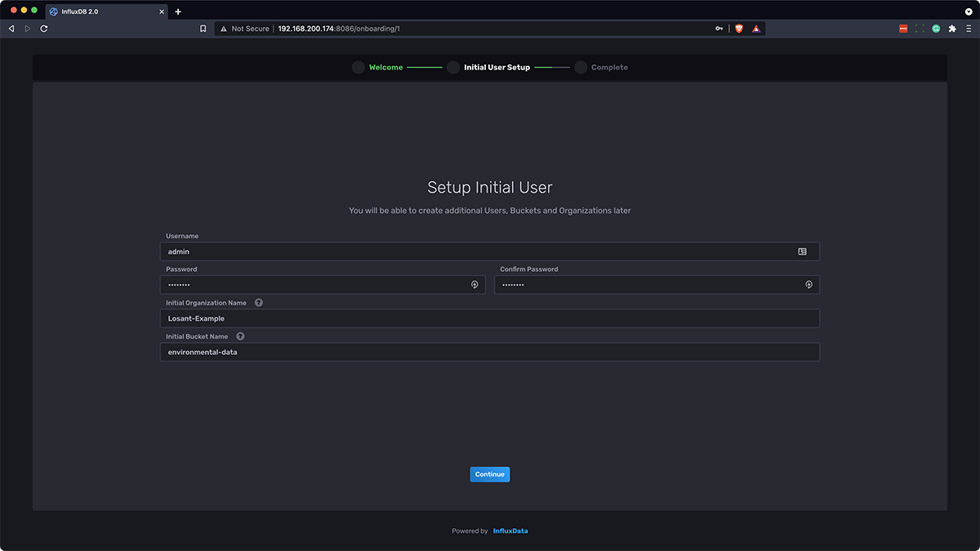The height and width of the screenshot is (551, 980).
Task: Click the red extension icon in toolbar
Action: tap(903, 29)
